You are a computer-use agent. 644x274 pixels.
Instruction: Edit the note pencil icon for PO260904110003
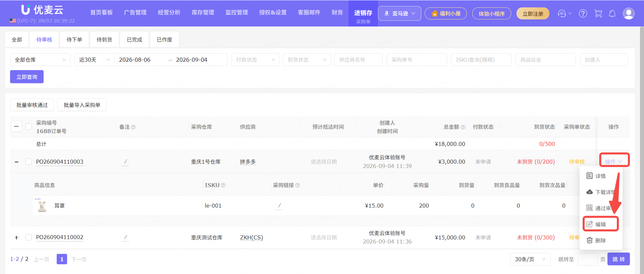tap(125, 162)
